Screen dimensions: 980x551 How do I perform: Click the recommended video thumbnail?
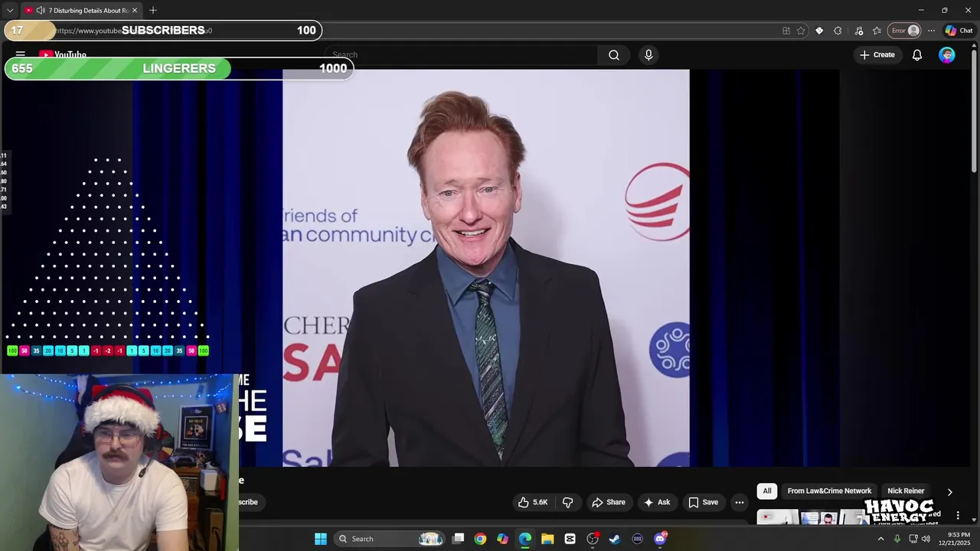click(x=812, y=518)
